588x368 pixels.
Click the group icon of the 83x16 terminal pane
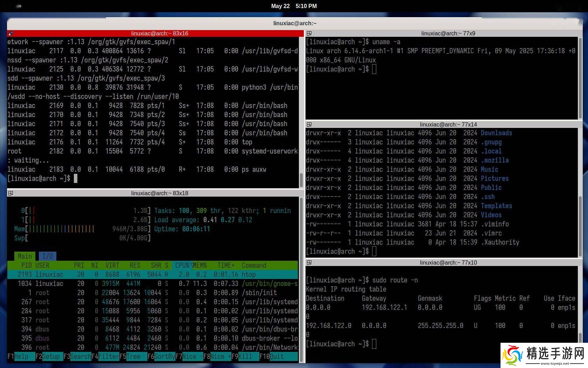click(x=10, y=34)
